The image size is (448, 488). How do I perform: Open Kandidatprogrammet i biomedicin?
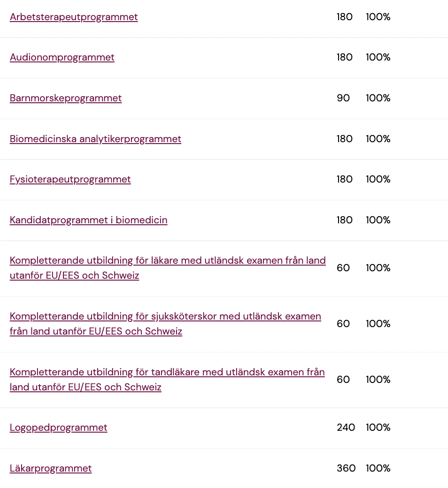coord(88,221)
